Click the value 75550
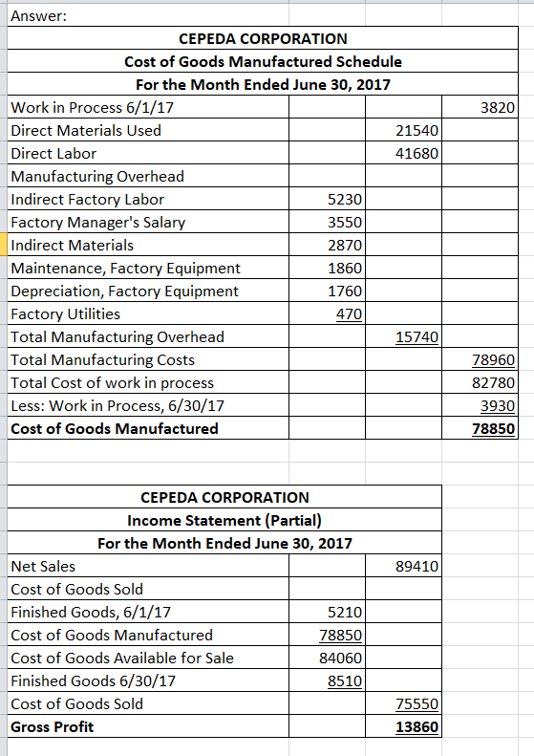 pyautogui.click(x=417, y=704)
